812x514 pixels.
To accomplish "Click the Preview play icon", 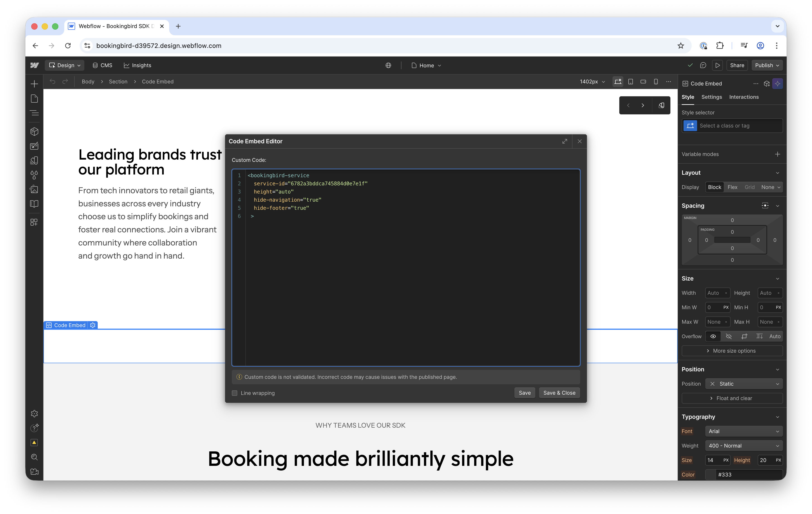I will click(717, 65).
